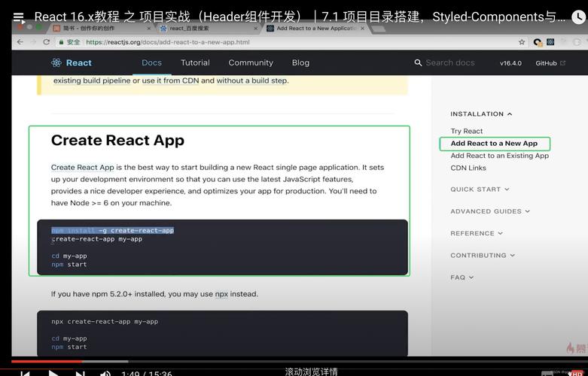Click the first extension icon beside the star
Image resolution: width=588 pixels, height=376 pixels.
click(x=538, y=42)
